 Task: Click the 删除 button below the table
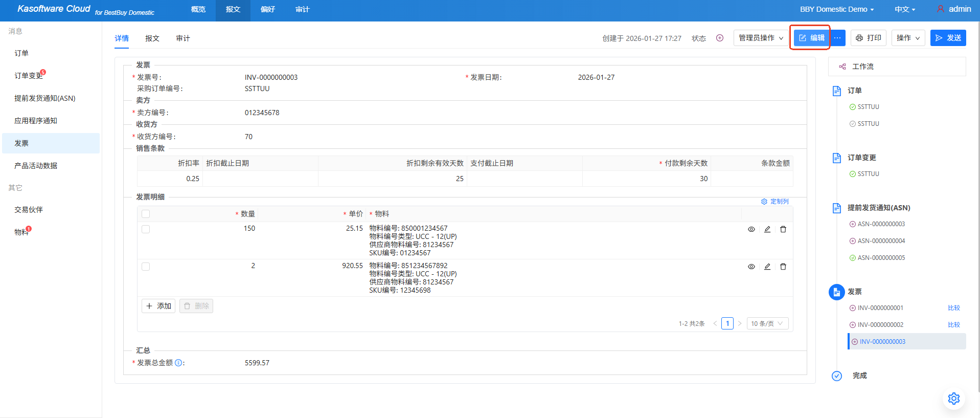196,306
